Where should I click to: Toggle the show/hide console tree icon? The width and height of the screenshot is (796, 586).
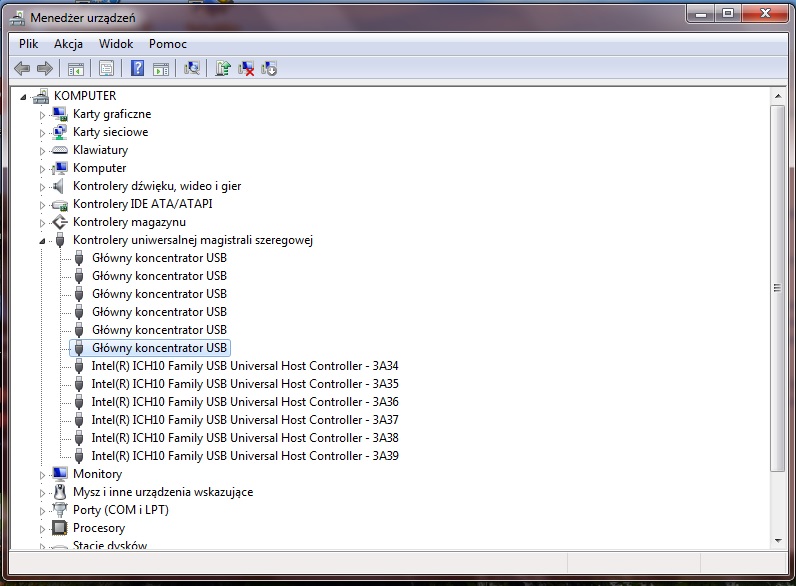pyautogui.click(x=76, y=69)
